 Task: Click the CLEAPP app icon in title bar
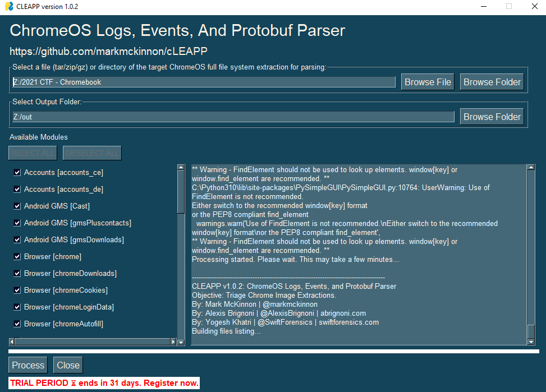point(9,6)
